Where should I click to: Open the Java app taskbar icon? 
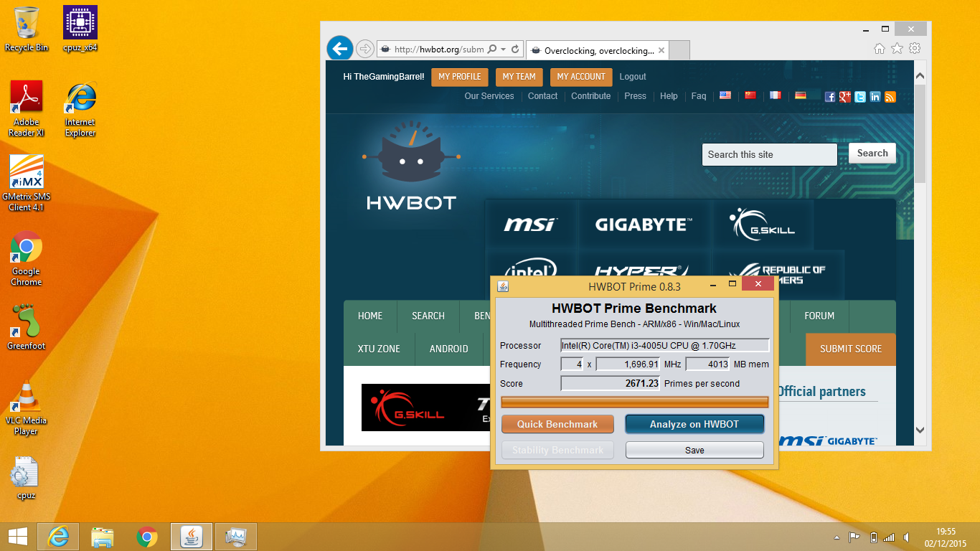pos(192,537)
